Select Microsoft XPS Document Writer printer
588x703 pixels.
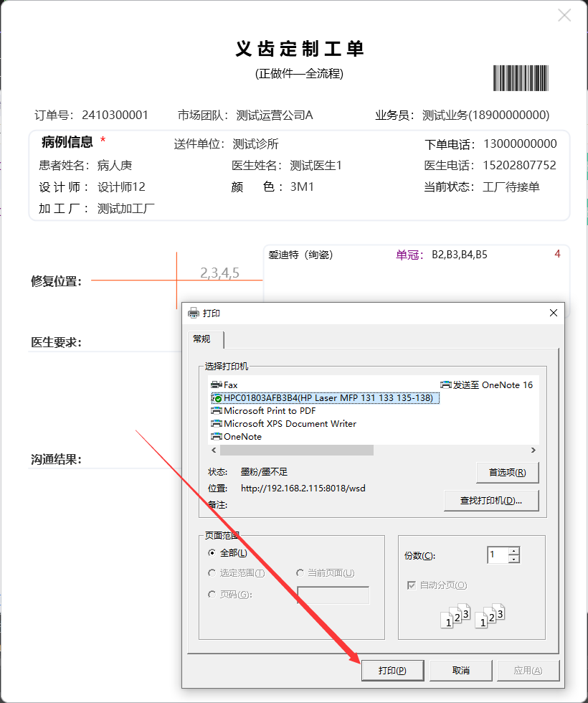289,424
